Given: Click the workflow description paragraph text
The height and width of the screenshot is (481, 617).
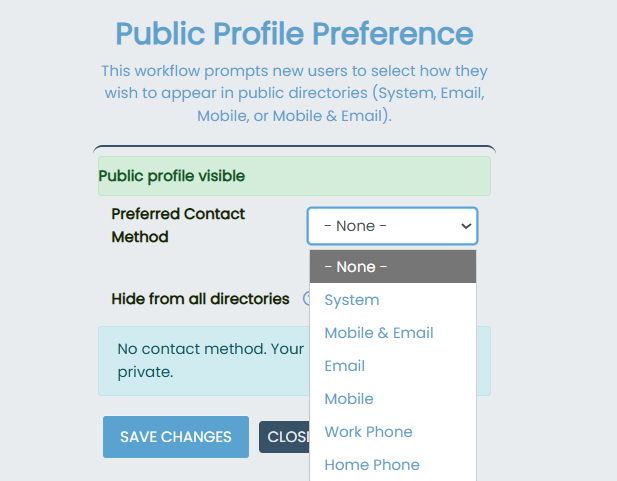Looking at the screenshot, I should tap(294, 94).
